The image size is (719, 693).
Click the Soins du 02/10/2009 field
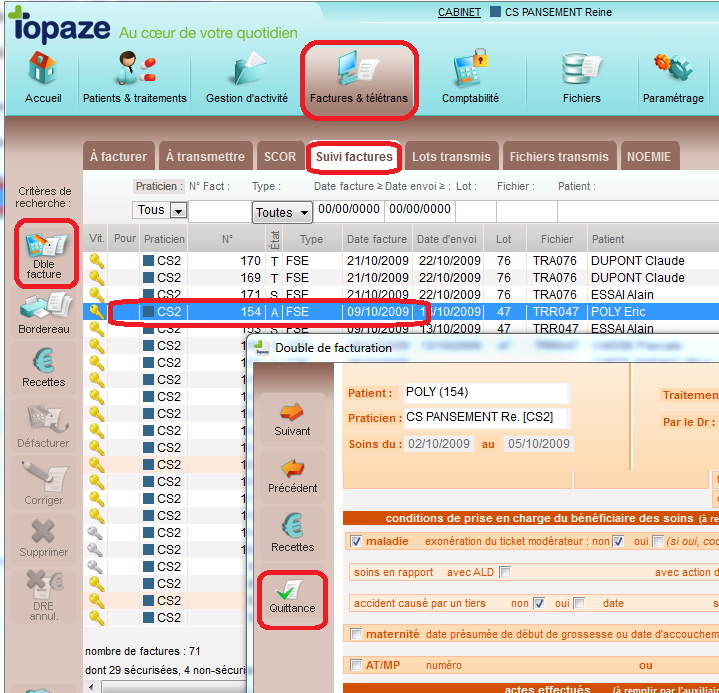pyautogui.click(x=439, y=444)
